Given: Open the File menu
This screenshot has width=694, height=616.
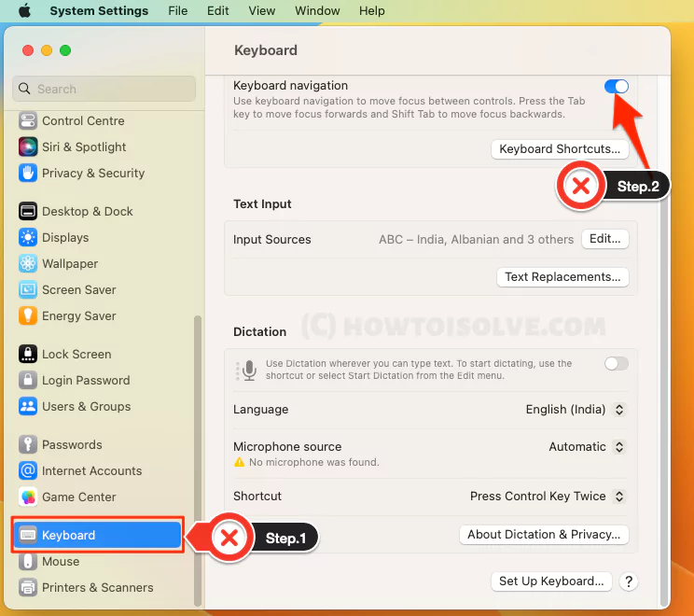Looking at the screenshot, I should 178,10.
